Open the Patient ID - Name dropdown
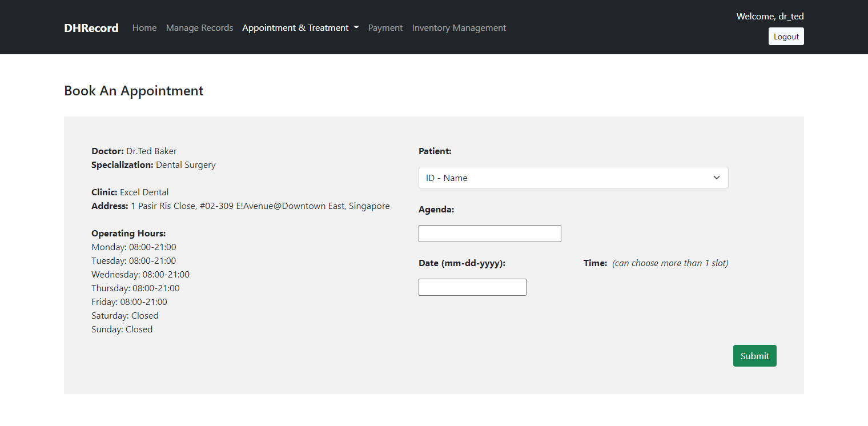The image size is (868, 426). 573,178
